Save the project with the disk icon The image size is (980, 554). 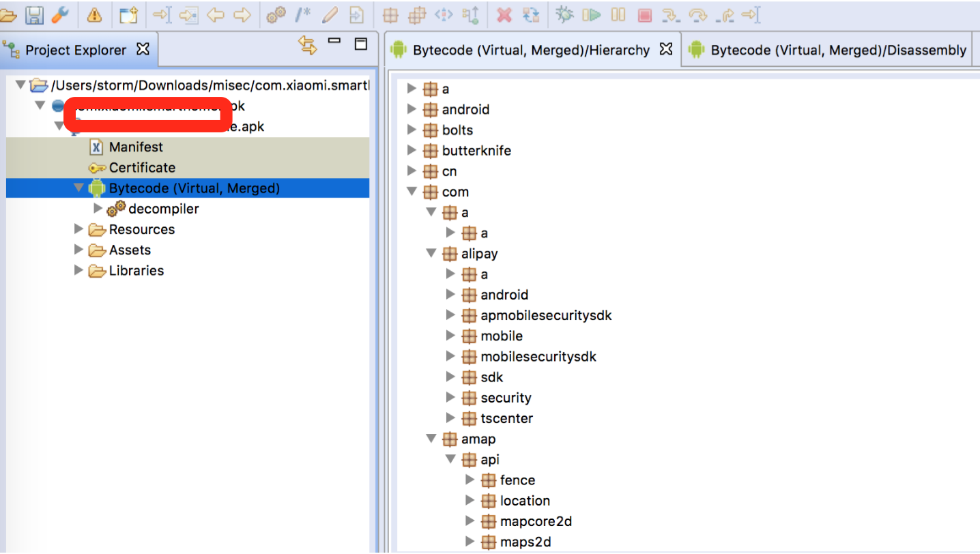point(34,14)
